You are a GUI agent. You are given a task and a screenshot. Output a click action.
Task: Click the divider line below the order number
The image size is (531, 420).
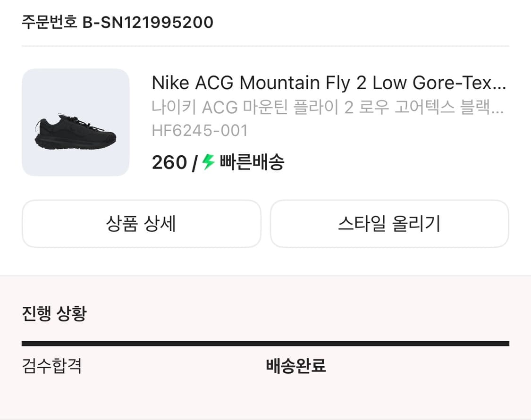coord(265,45)
